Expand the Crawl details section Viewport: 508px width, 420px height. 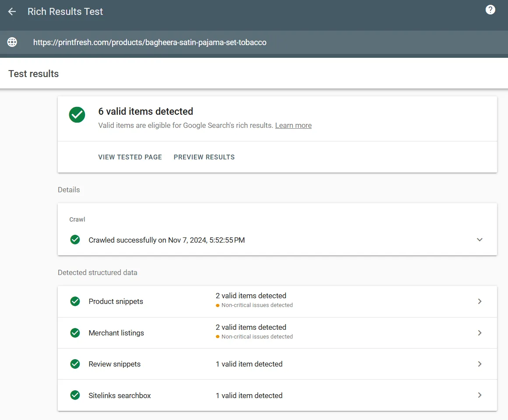click(480, 240)
